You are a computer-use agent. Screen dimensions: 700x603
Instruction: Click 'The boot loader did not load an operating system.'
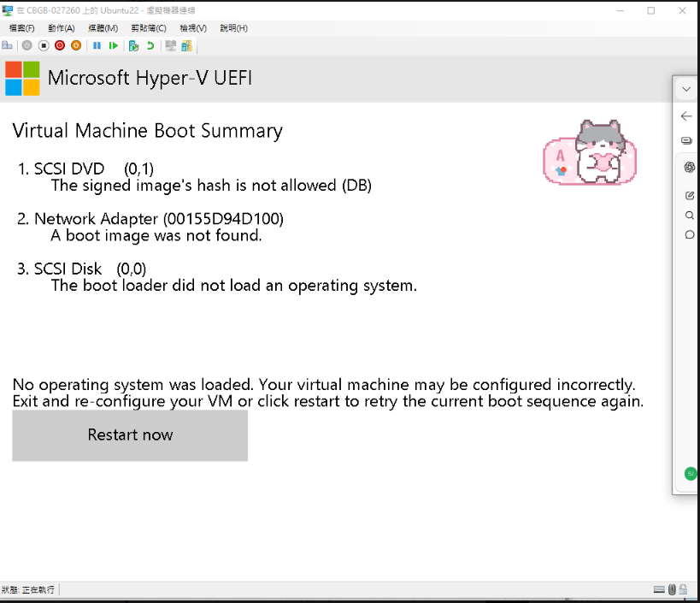point(234,286)
